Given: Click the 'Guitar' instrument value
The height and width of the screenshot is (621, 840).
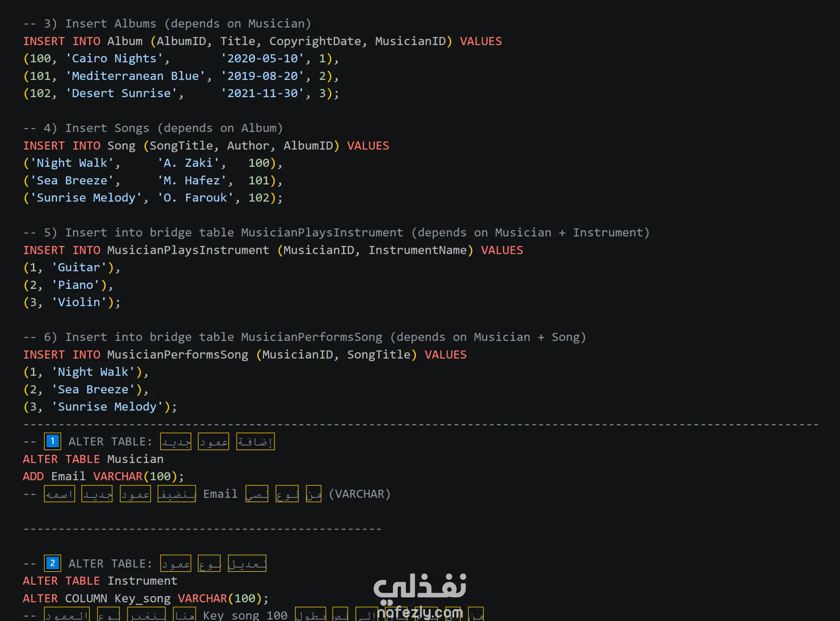Looking at the screenshot, I should point(79,267).
